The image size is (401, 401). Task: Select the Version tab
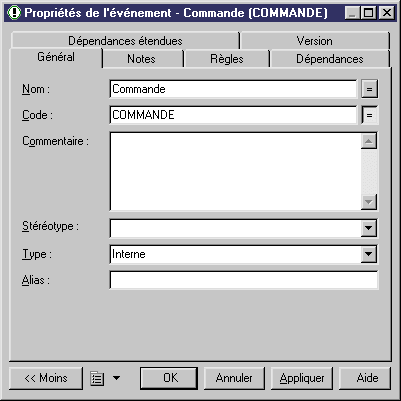click(314, 41)
